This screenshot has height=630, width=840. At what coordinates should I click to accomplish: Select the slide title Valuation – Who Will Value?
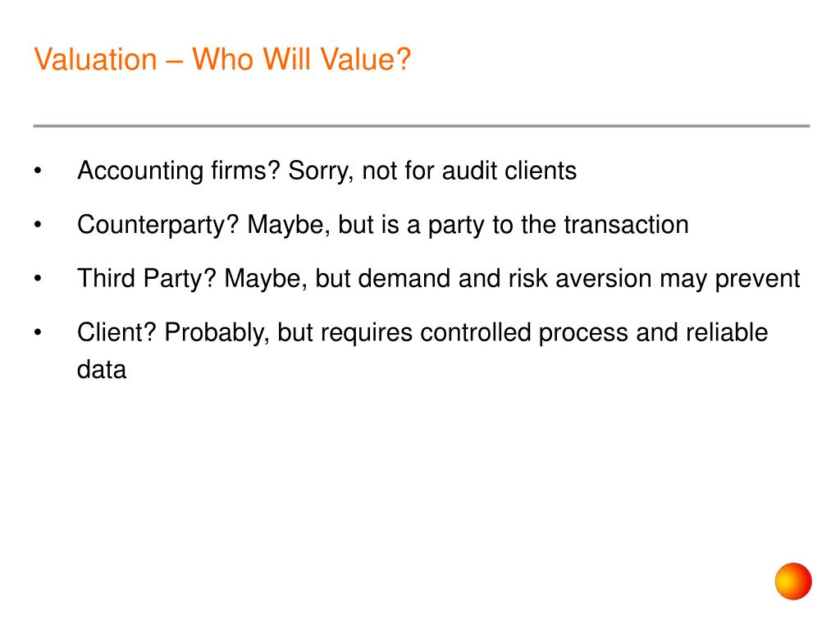click(x=222, y=59)
